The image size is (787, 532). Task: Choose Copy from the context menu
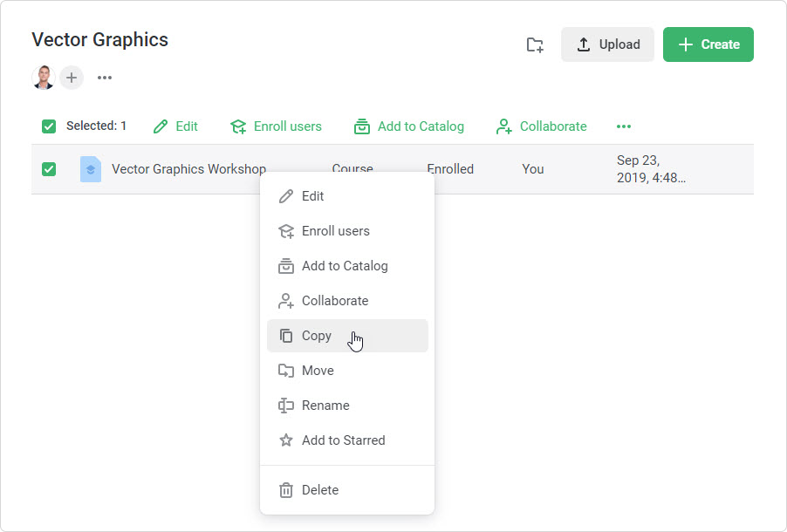(x=317, y=336)
